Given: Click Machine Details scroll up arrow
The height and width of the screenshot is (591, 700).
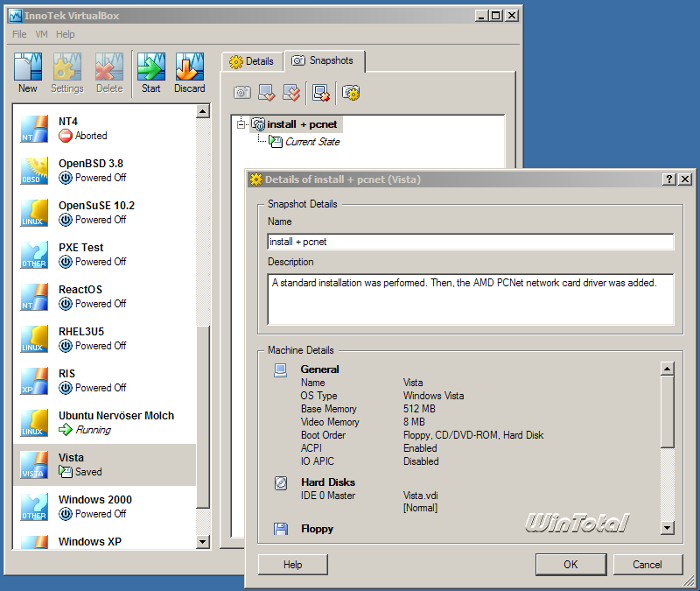Looking at the screenshot, I should [667, 369].
